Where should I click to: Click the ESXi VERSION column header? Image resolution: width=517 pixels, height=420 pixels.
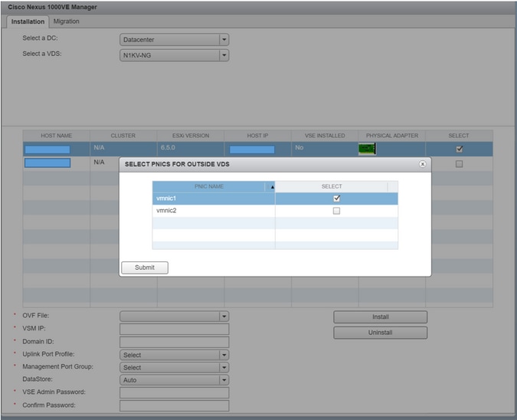191,136
